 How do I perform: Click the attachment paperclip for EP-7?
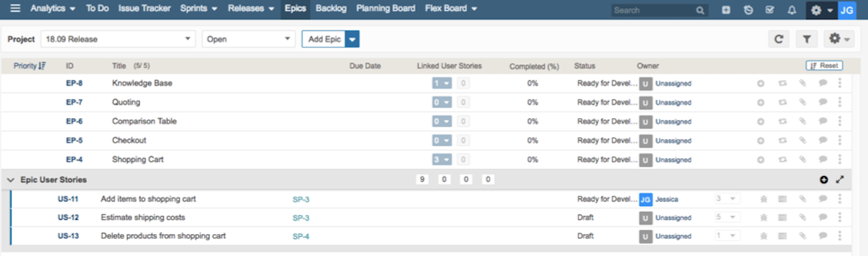pyautogui.click(x=802, y=102)
